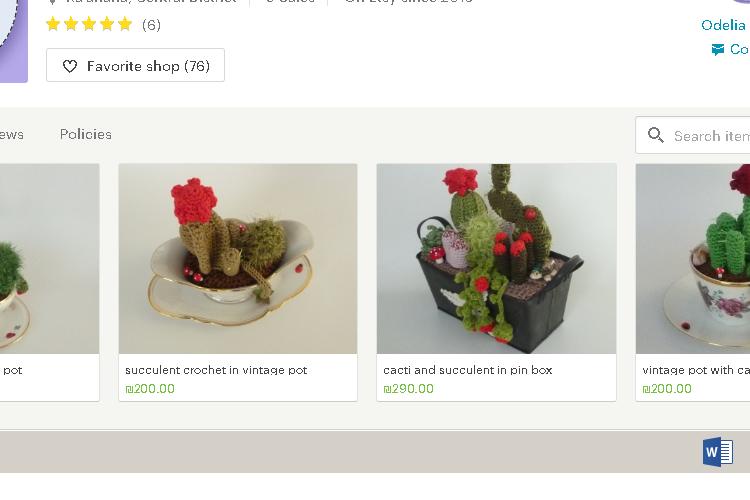The width and height of the screenshot is (750, 500).
Task: Click the Odelia owner link
Action: coord(725,25)
